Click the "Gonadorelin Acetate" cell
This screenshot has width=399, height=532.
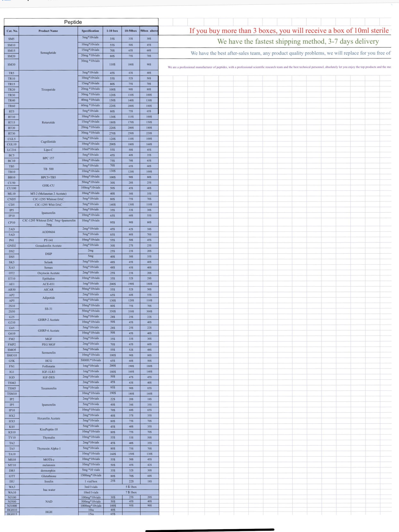click(48, 246)
